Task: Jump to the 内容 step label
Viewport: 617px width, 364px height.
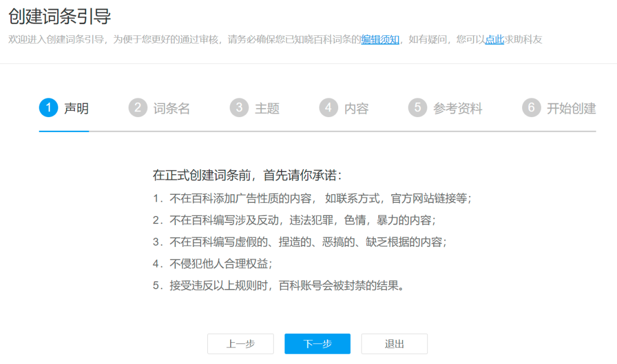Action: coord(356,108)
